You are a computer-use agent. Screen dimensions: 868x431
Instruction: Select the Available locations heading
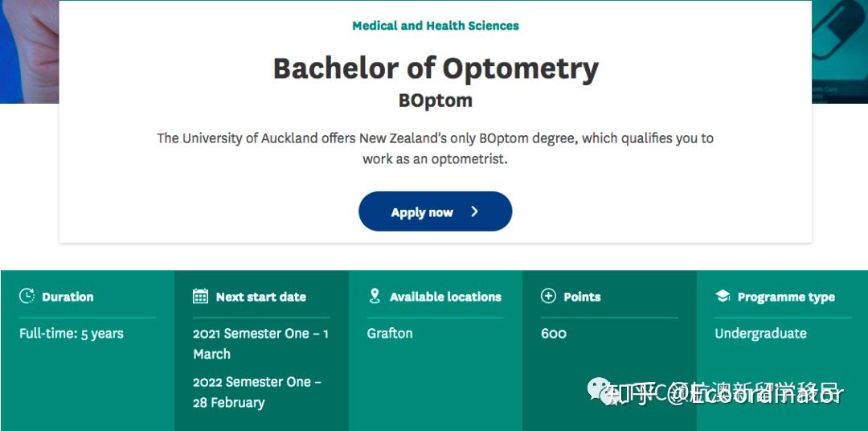(x=445, y=297)
